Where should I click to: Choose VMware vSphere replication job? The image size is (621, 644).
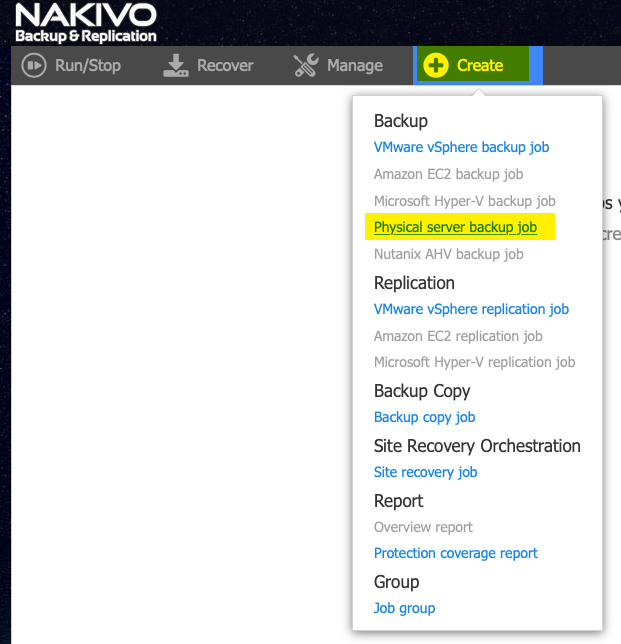(471, 309)
